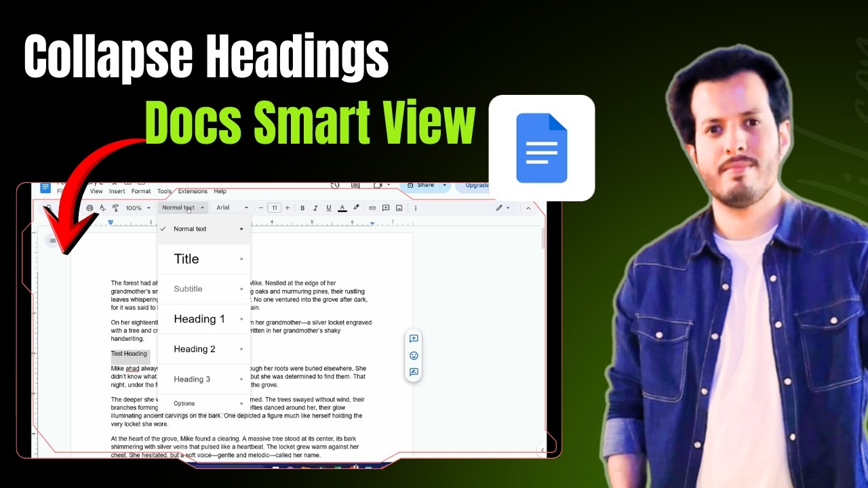Image resolution: width=868 pixels, height=488 pixels.
Task: Decrease font size with minus button
Action: coord(262,208)
